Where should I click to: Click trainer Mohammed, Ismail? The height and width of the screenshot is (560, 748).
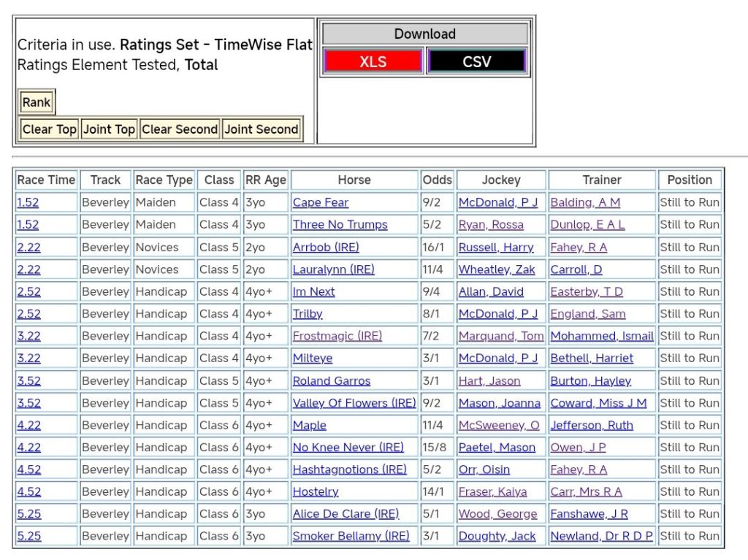pyautogui.click(x=601, y=336)
